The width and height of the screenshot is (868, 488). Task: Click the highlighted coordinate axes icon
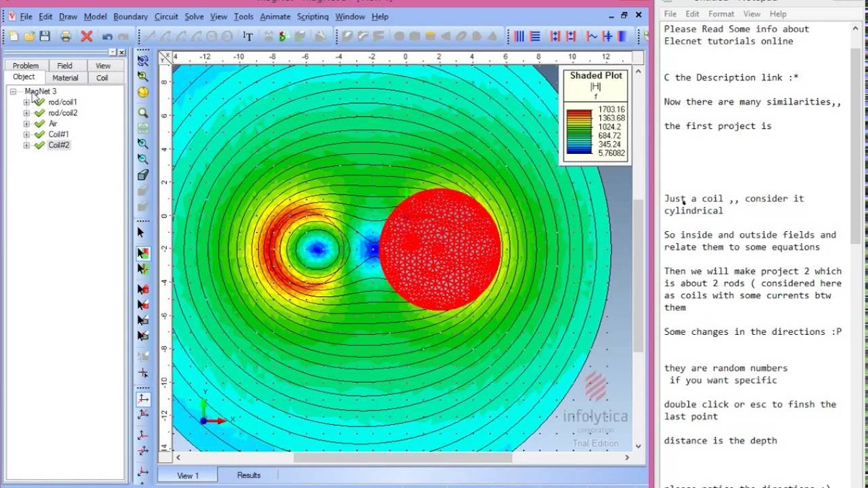(x=143, y=399)
